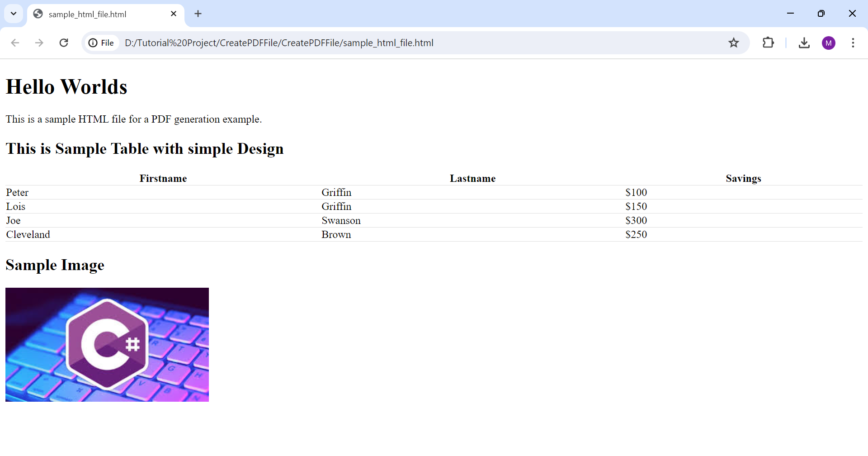Image resolution: width=868 pixels, height=456 pixels.
Task: Open the M profile avatar menu
Action: click(x=828, y=43)
